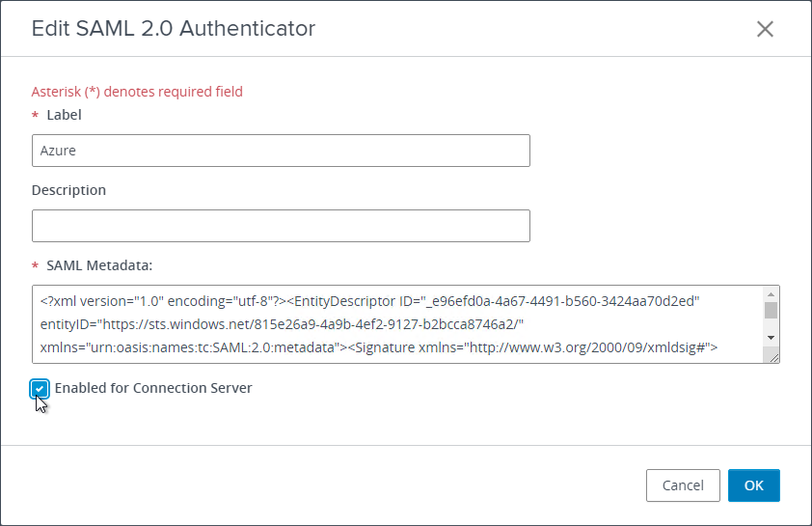Click the Label field caption
Screen dimensions: 812x526
click(64, 115)
